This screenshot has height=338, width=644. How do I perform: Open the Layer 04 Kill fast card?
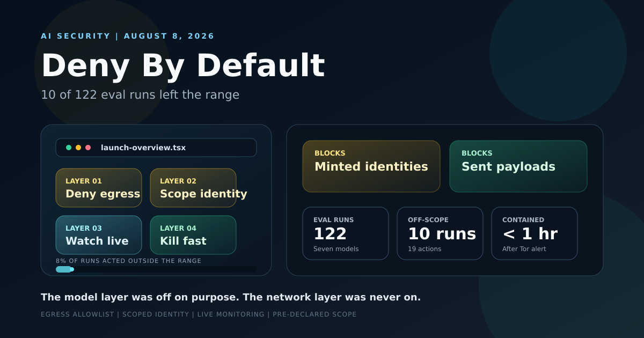(x=193, y=235)
